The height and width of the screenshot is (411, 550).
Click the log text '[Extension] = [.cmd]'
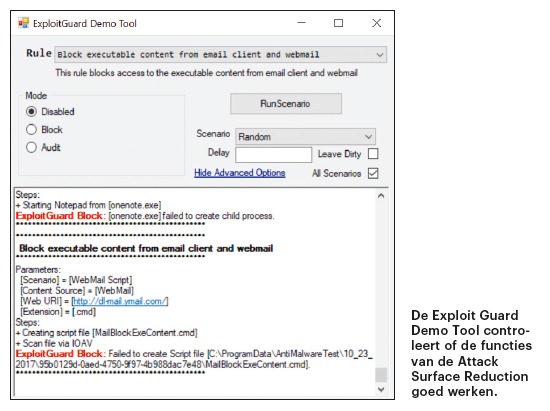(58, 312)
